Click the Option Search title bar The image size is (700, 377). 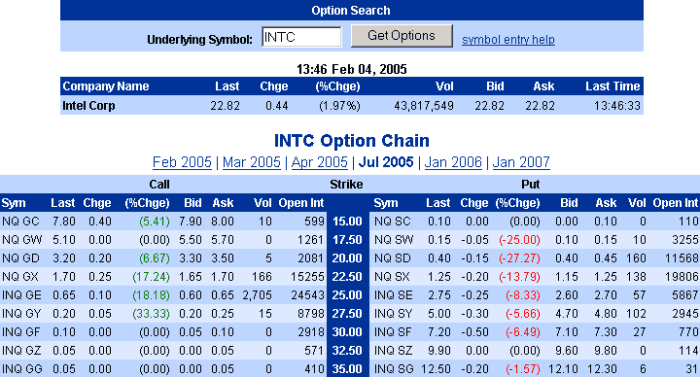352,10
